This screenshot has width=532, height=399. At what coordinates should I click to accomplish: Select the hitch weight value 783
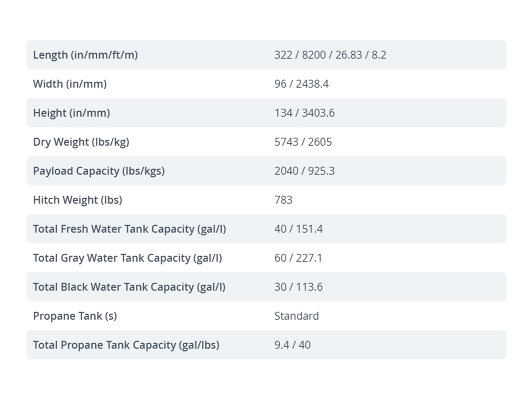pos(283,200)
